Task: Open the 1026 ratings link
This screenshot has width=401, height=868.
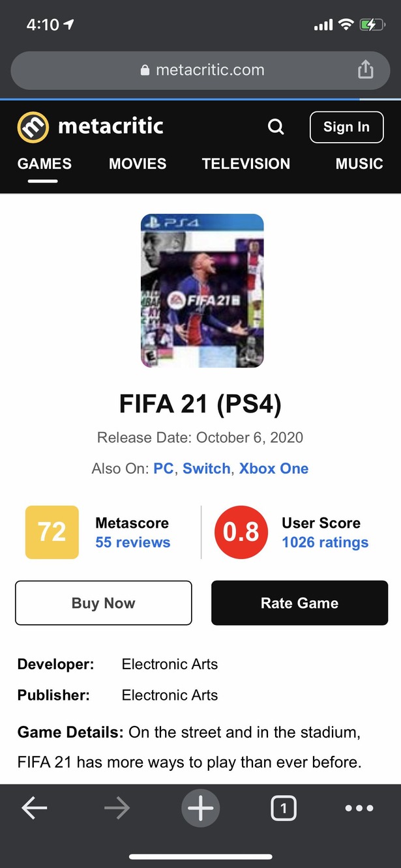Action: coord(325,543)
